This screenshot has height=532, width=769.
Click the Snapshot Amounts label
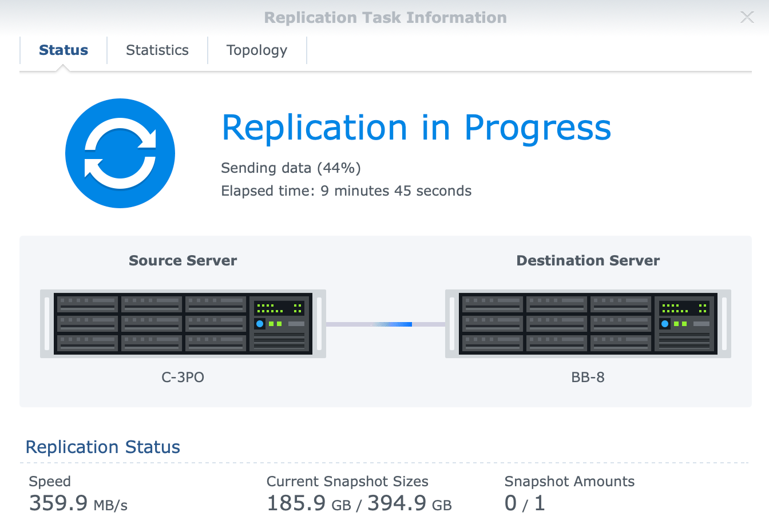569,482
